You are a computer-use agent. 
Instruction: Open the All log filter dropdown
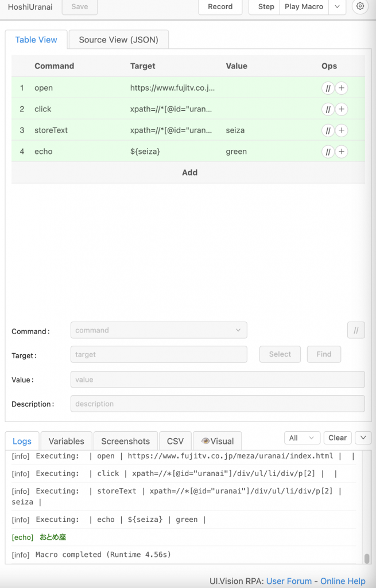click(302, 438)
